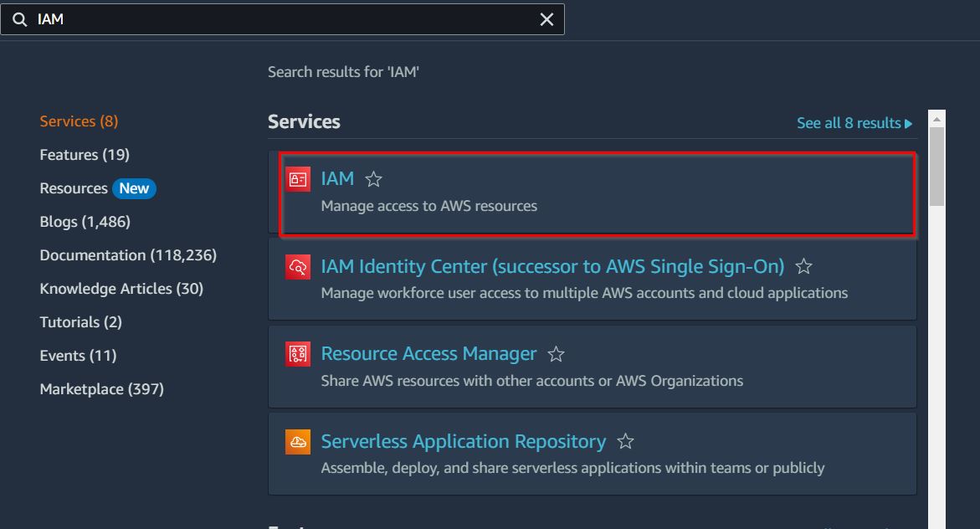Select Services (8) filter category
Screen dimensions: 980x529
click(x=79, y=121)
